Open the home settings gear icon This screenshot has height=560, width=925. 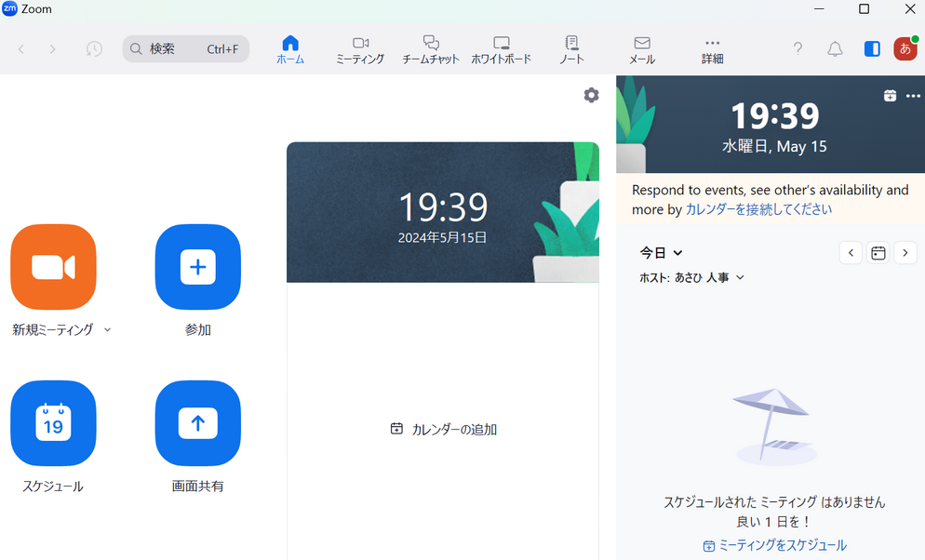(x=591, y=95)
